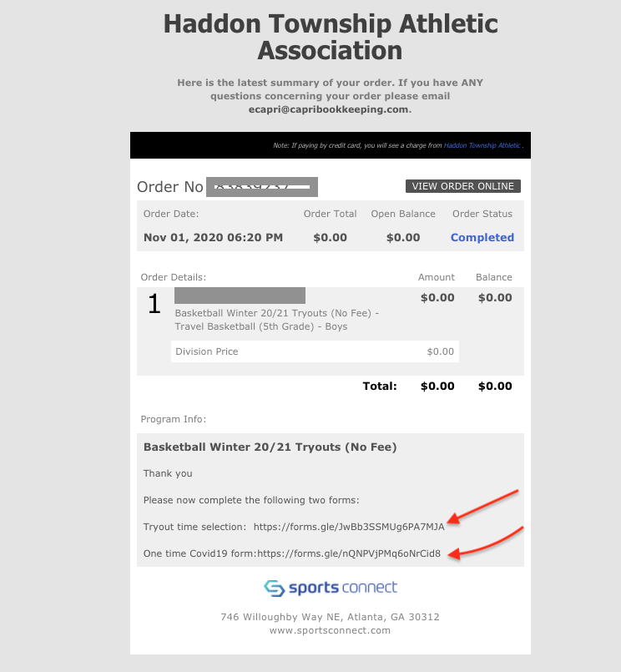Click the 746 Willoughby Way address text
Screen dimensions: 621x672
coord(330,617)
